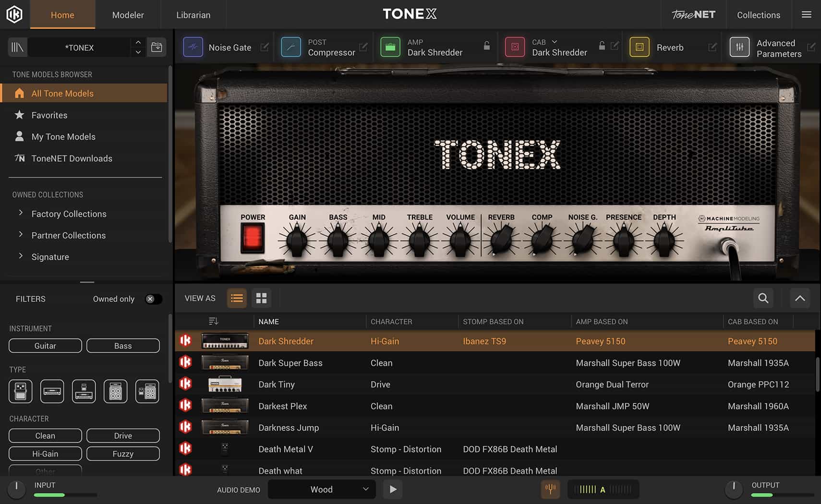Sort by the NAME column header
This screenshot has height=504, width=821.
pyautogui.click(x=268, y=321)
